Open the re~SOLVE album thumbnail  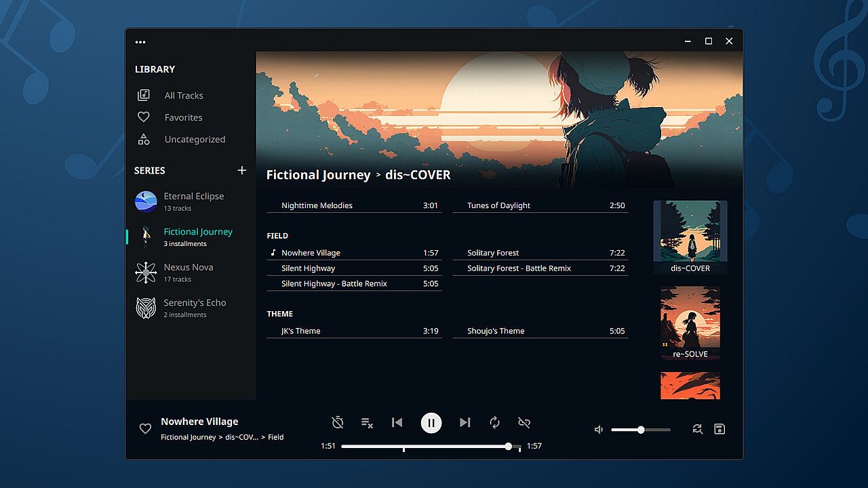coord(690,323)
